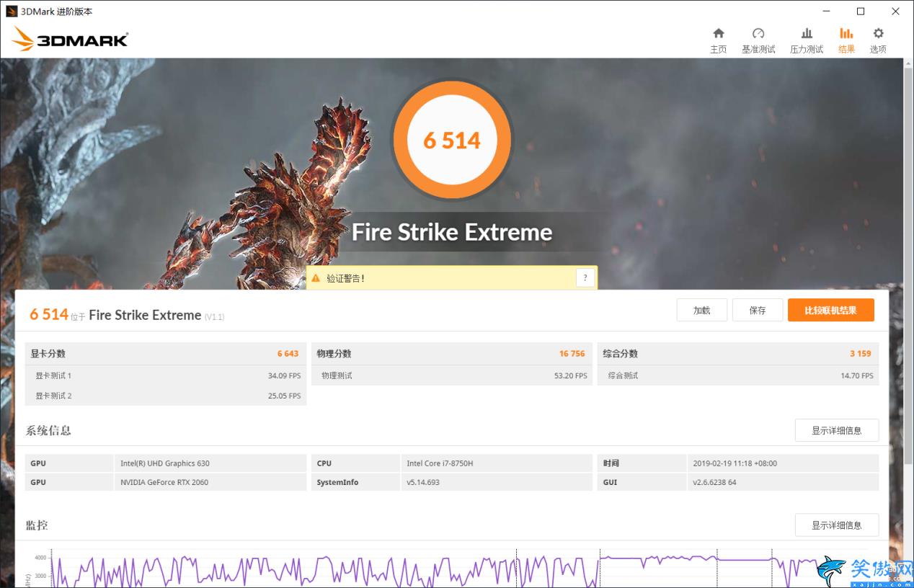
Task: Click 比较联机结果 compare online button
Action: pos(831,310)
